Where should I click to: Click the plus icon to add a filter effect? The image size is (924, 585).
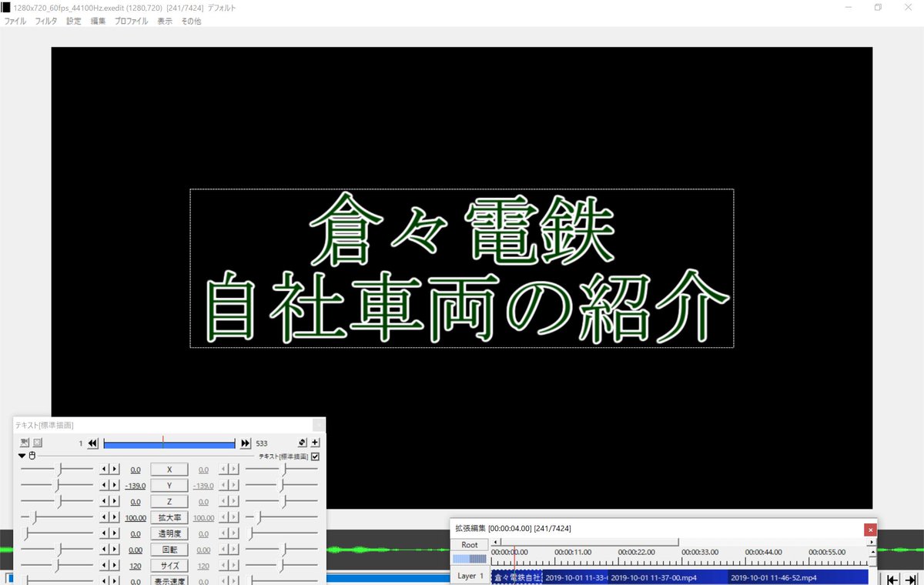point(315,443)
